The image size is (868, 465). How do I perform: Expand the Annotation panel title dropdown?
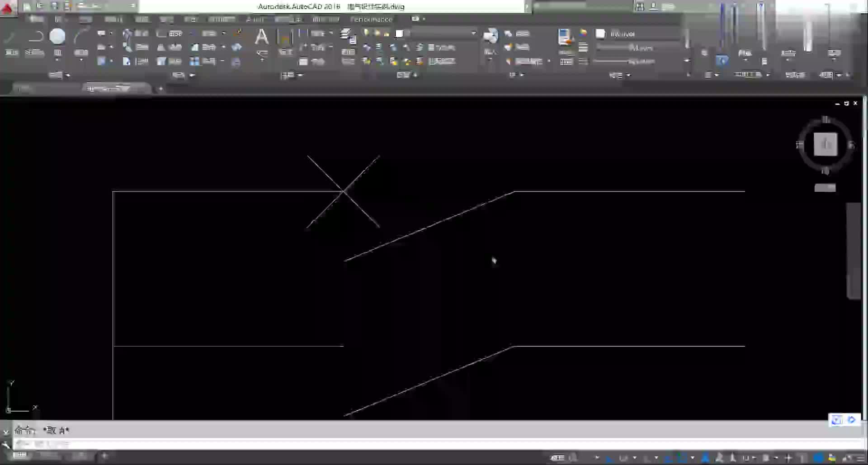tap(292, 75)
